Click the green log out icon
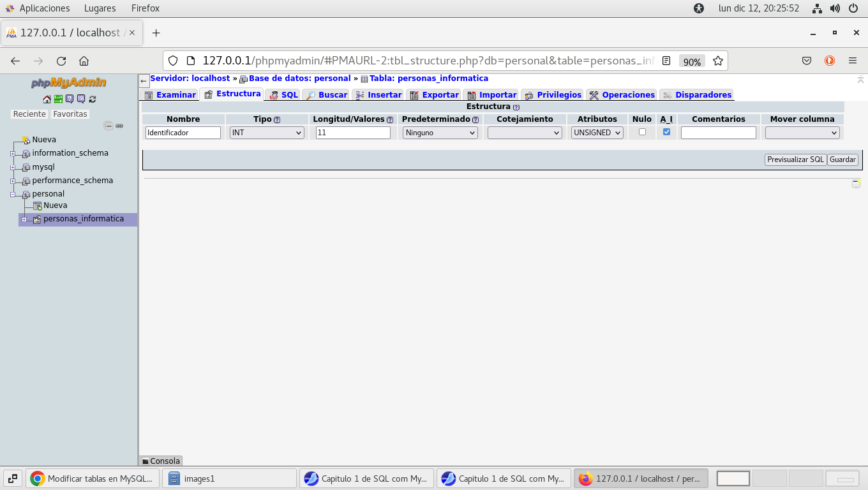Viewport: 868px width, 490px height. click(58, 99)
